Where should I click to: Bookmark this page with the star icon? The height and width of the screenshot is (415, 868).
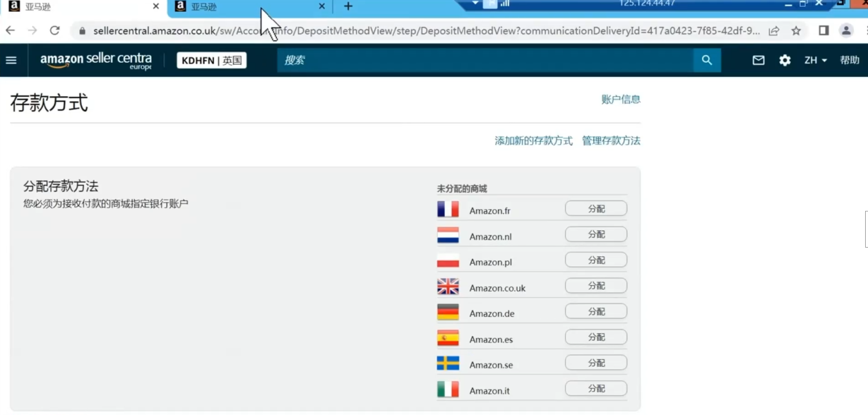(x=796, y=31)
